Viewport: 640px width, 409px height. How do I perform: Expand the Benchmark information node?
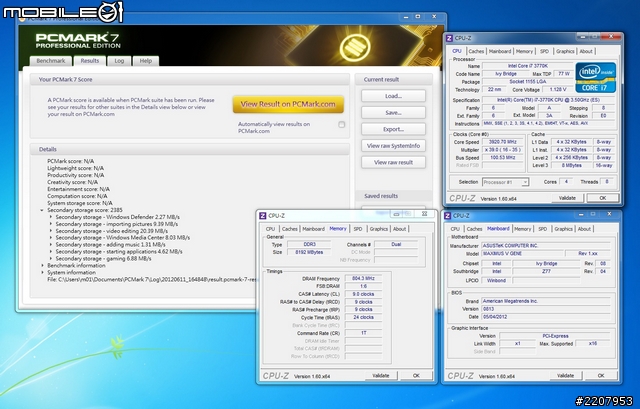(x=42, y=265)
